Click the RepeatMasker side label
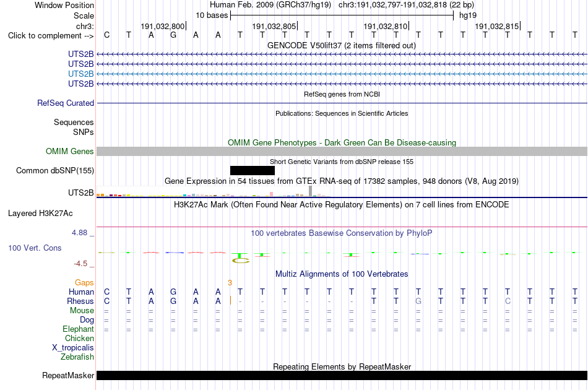This screenshot has height=390, width=588. pos(68,375)
